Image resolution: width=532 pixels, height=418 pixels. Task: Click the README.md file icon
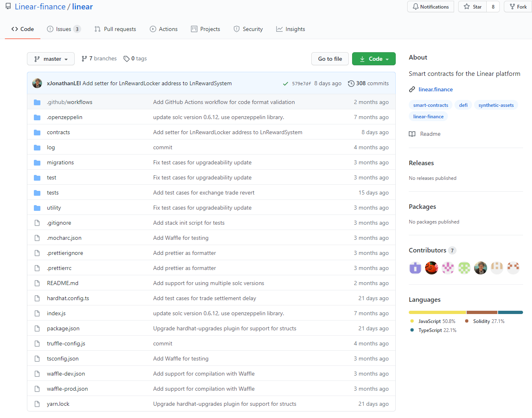tap(37, 283)
